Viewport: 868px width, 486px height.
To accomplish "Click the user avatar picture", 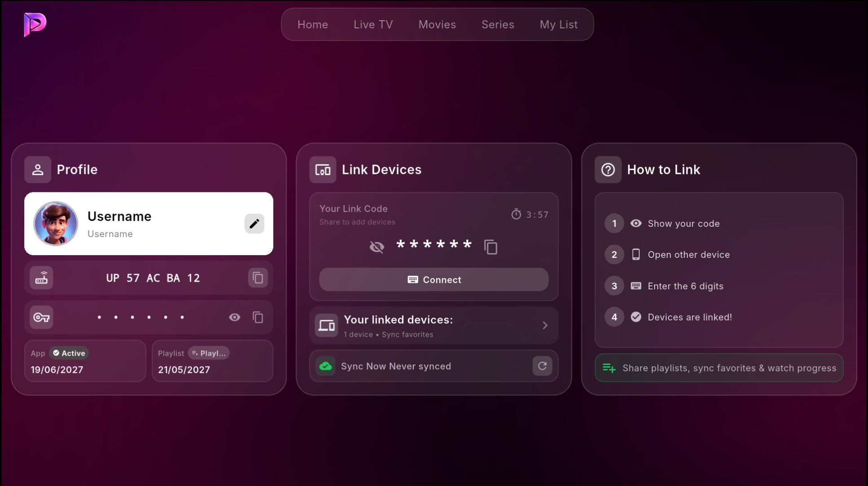I will click(56, 224).
